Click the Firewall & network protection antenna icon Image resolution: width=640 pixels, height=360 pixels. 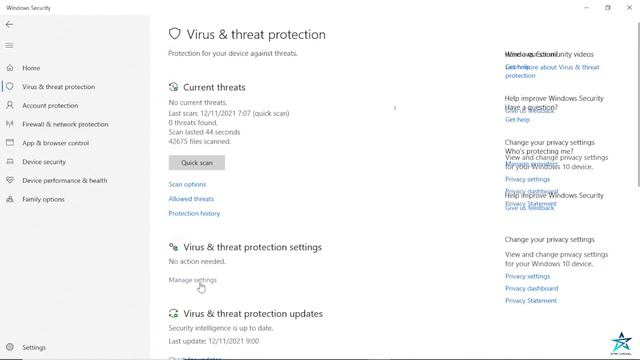[x=10, y=124]
